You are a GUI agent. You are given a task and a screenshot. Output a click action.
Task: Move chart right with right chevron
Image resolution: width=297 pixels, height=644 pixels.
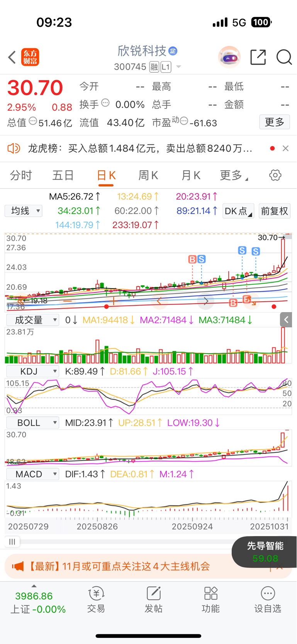click(206, 301)
